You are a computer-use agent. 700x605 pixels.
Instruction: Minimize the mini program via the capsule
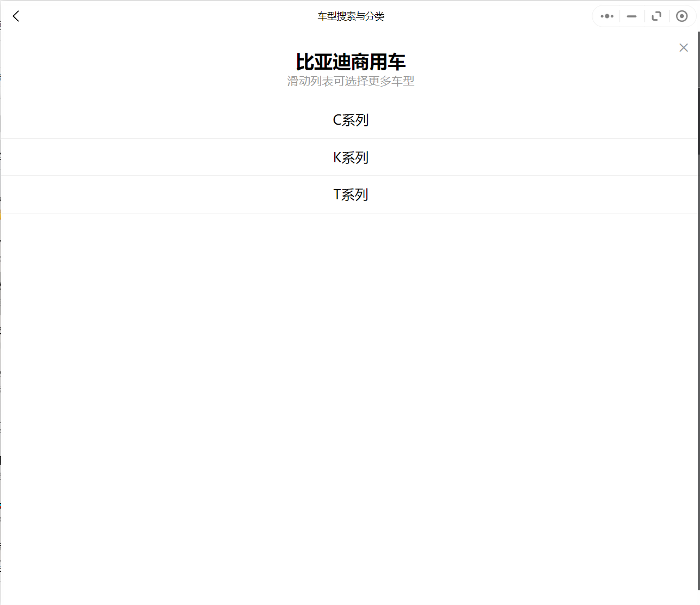tap(631, 16)
